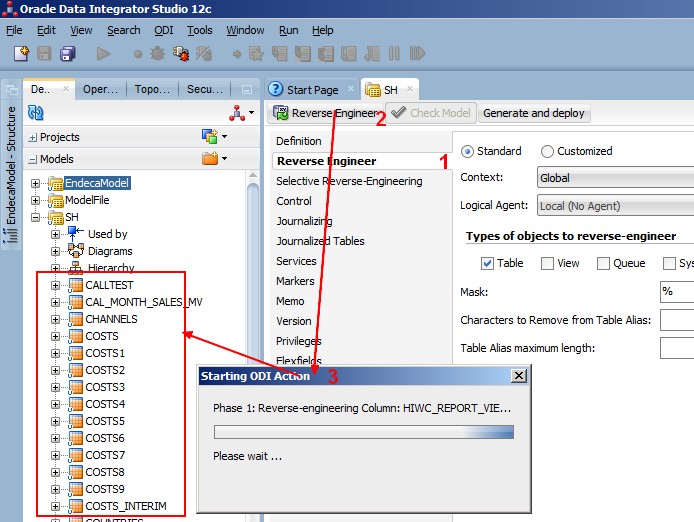Switch to the Start Page tab

click(312, 90)
